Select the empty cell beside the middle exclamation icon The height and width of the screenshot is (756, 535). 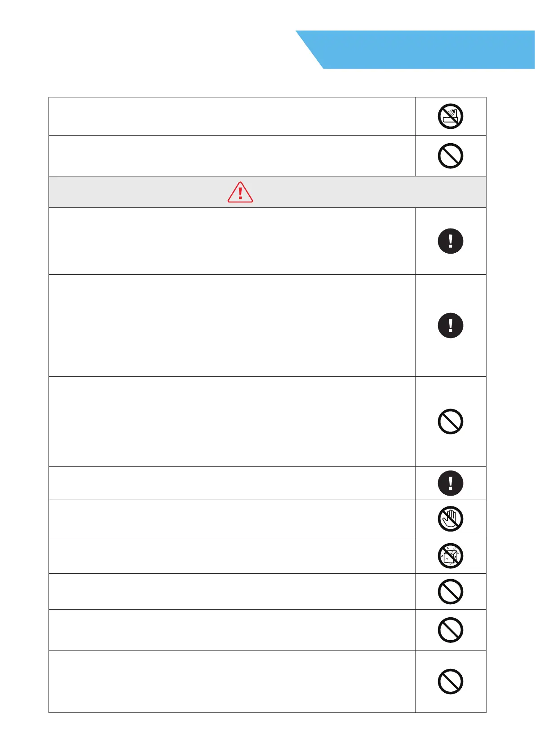click(232, 325)
